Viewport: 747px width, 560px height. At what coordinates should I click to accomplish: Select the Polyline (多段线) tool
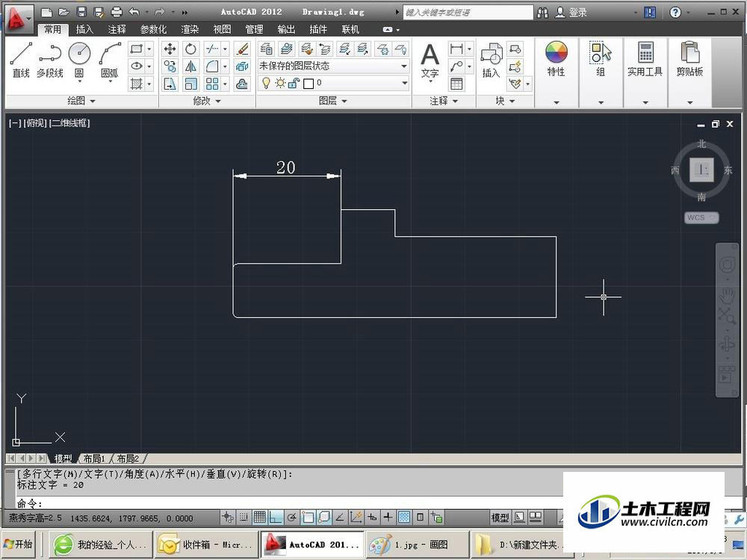49,60
